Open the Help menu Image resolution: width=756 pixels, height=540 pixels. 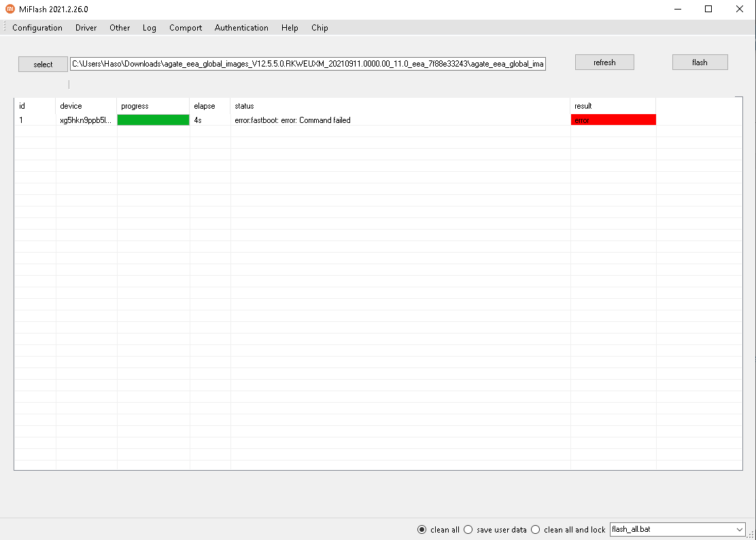290,27
